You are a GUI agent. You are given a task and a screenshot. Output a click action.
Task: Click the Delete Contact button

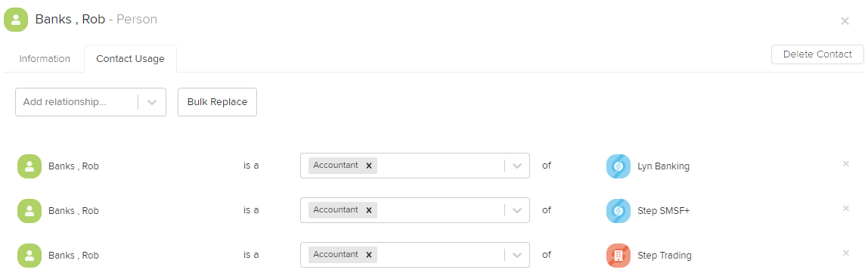(x=817, y=54)
